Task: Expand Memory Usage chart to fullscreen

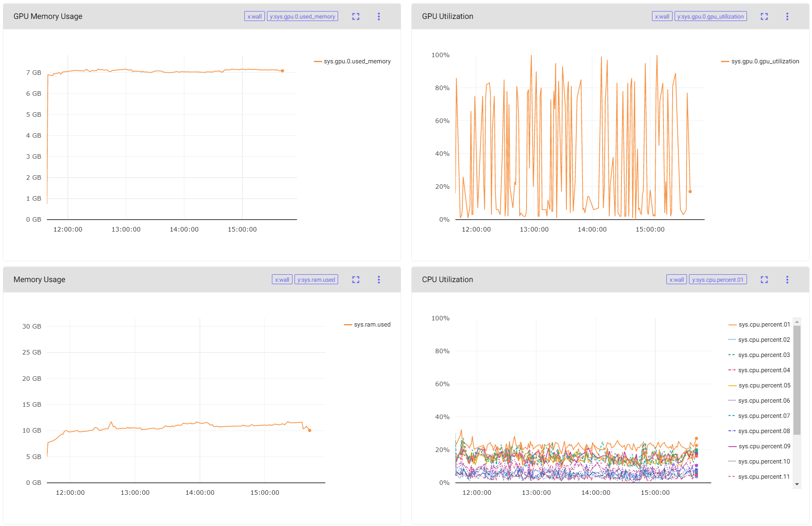Action: click(x=356, y=280)
